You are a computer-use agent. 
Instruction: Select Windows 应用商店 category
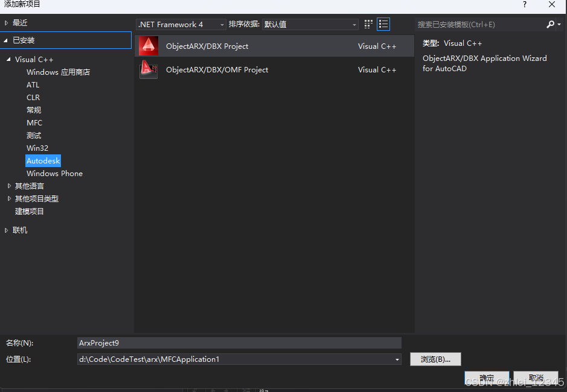(58, 72)
